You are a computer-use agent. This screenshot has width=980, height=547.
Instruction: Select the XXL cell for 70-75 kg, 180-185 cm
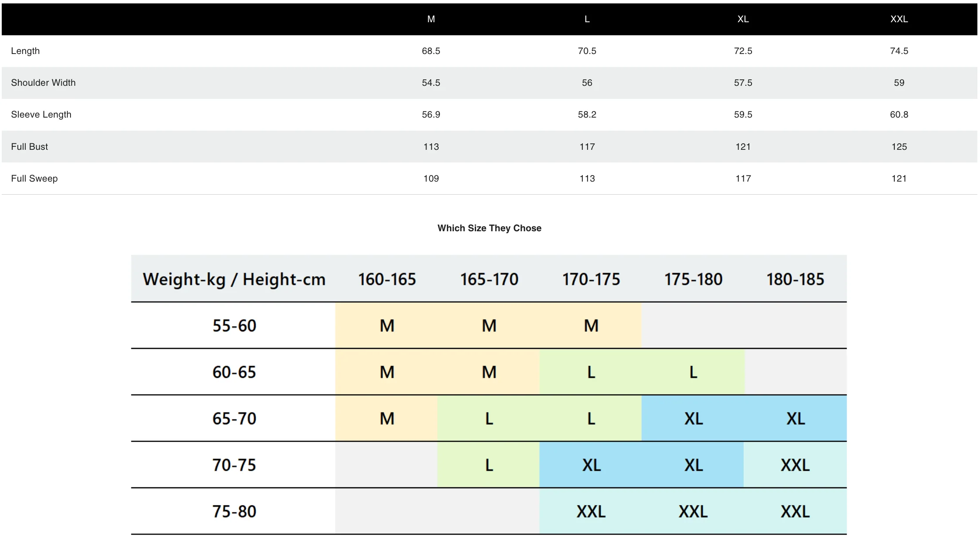click(x=795, y=465)
